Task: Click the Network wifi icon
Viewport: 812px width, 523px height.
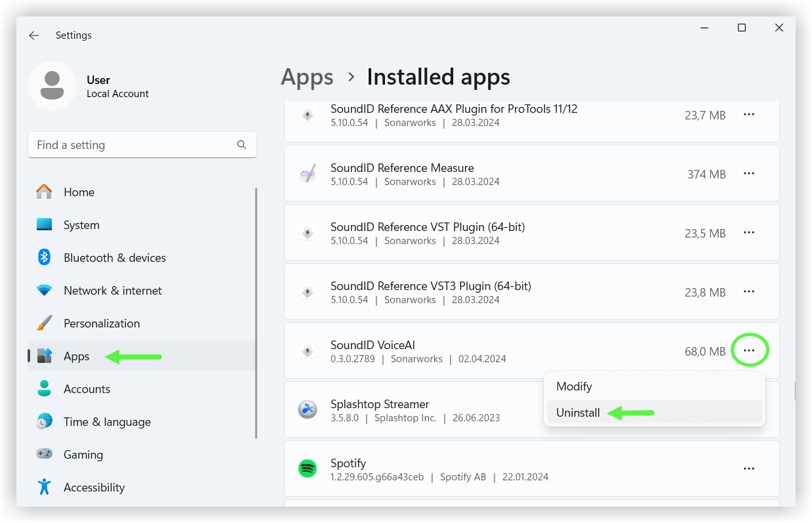Action: point(44,290)
